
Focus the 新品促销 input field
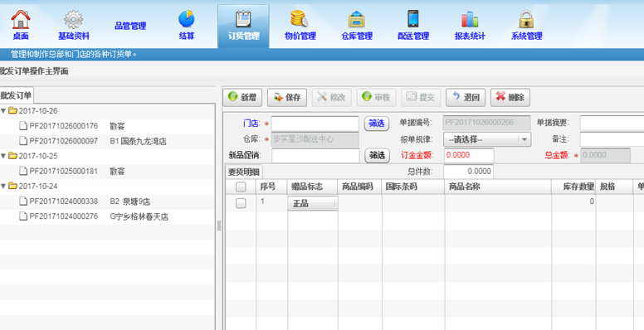pyautogui.click(x=315, y=156)
